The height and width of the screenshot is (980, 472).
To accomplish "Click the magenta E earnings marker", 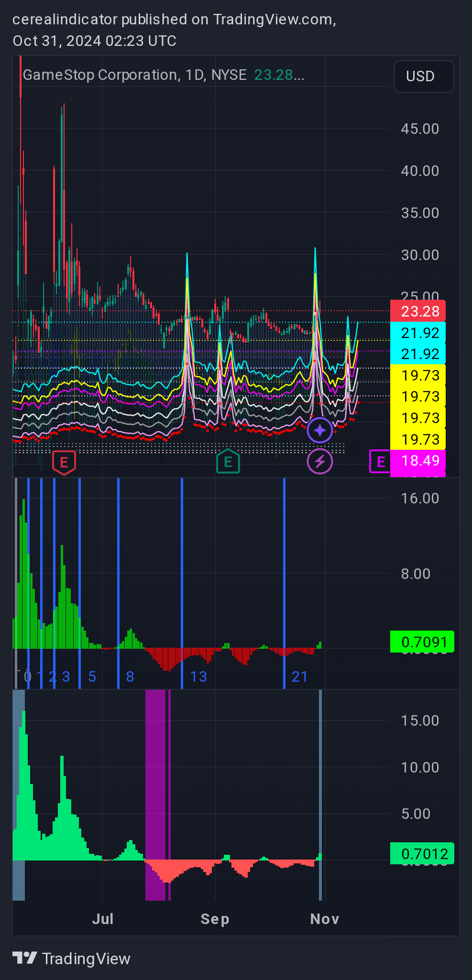I will pos(381,462).
